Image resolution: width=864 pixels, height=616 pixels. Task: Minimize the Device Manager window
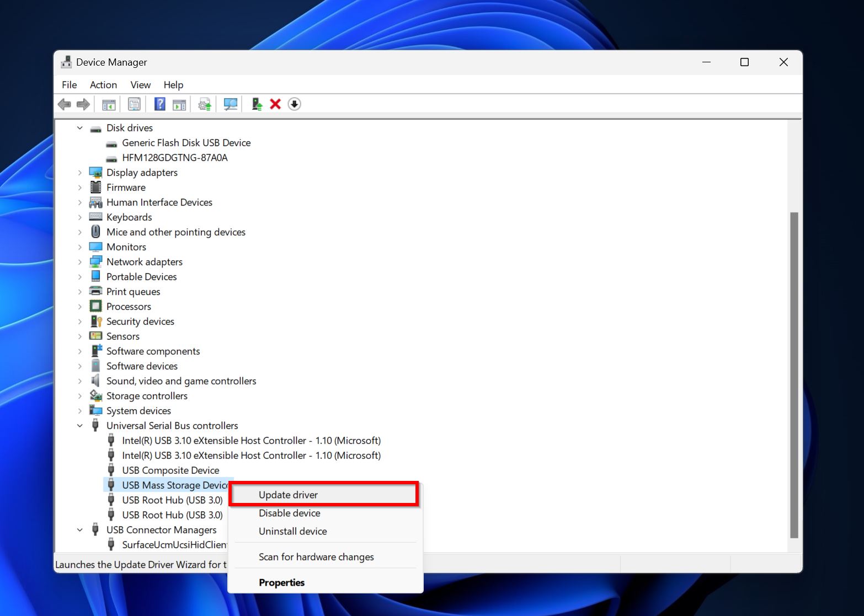point(706,62)
